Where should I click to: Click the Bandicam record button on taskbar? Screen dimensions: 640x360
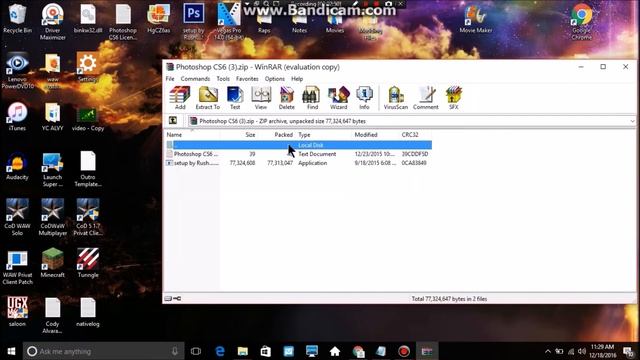404,351
